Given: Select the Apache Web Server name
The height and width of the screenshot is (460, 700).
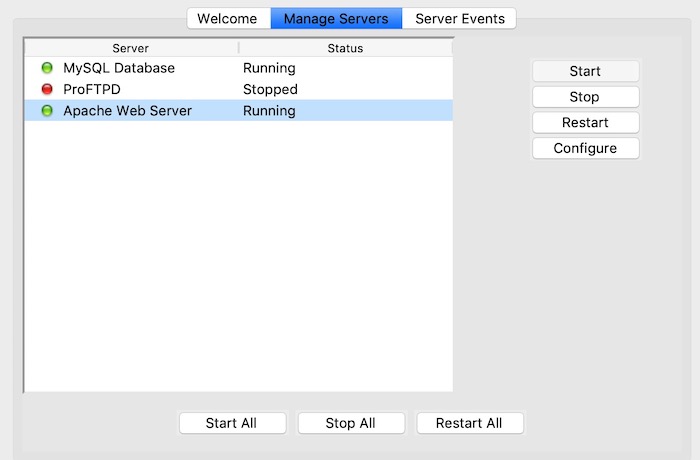Looking at the screenshot, I should 127,111.
